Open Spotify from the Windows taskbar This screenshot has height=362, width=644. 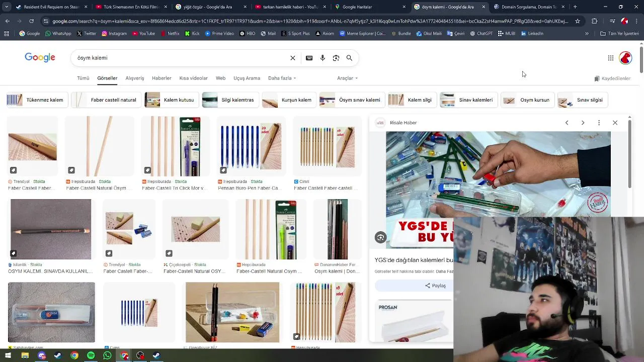(91, 355)
